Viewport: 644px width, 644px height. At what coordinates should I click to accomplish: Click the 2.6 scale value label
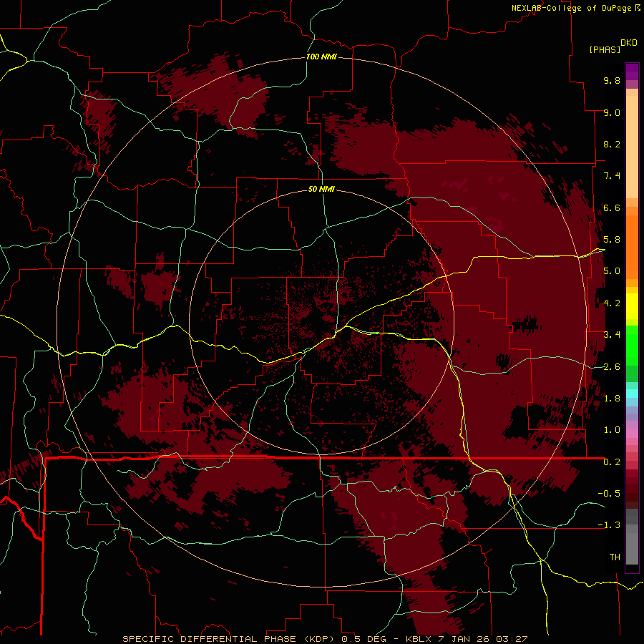click(612, 367)
